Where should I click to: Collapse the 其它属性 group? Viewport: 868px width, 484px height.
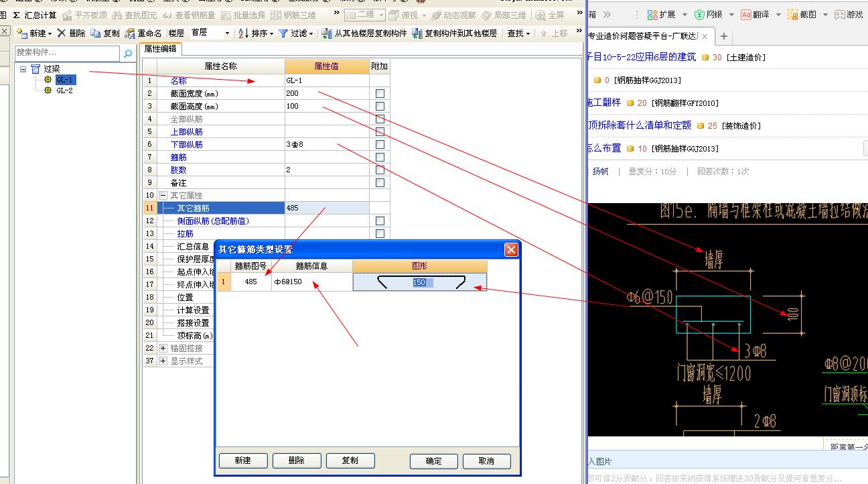tap(163, 195)
